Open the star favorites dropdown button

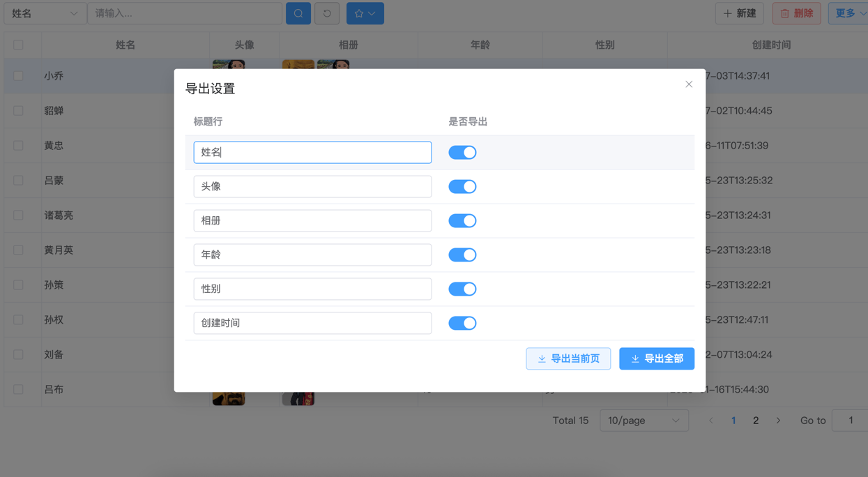tap(365, 13)
